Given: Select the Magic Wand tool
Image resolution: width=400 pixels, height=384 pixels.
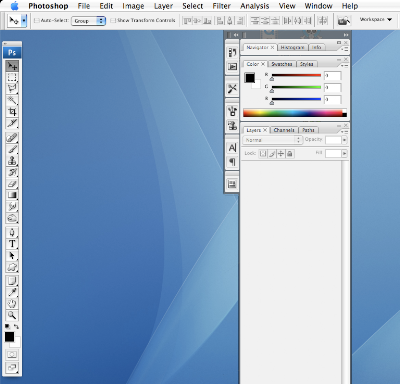Looking at the screenshot, I should (12, 100).
